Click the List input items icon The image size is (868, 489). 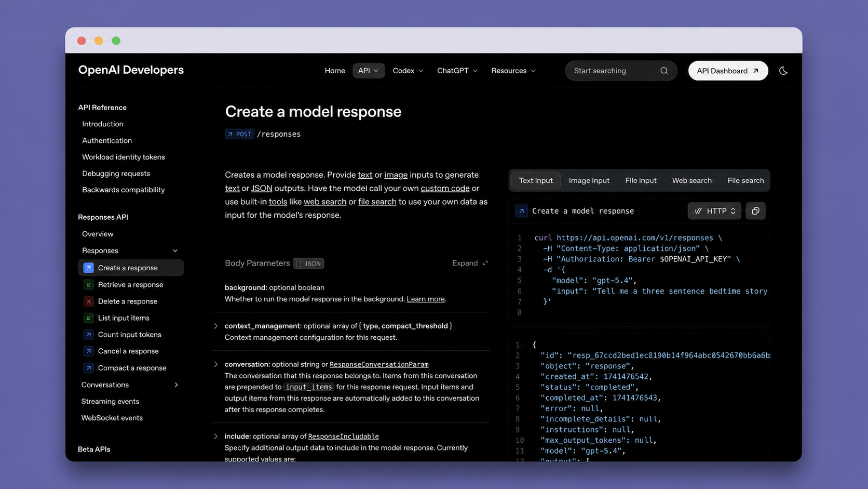pyautogui.click(x=88, y=318)
